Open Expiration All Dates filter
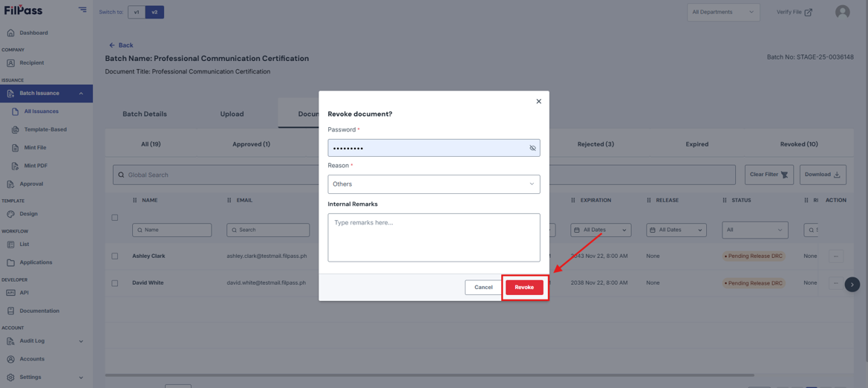The height and width of the screenshot is (388, 868). point(601,230)
